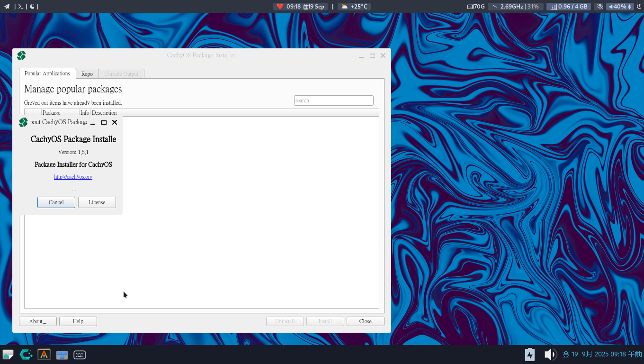
Task: Click the Info column header
Action: click(x=85, y=113)
